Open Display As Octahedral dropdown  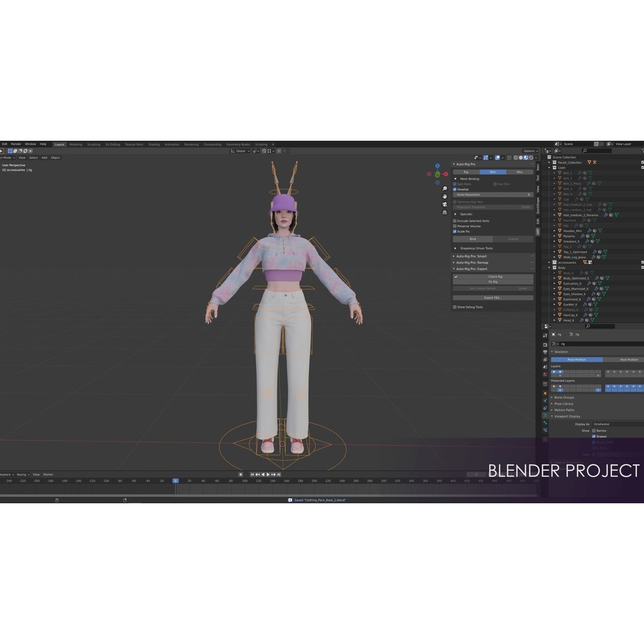click(618, 425)
